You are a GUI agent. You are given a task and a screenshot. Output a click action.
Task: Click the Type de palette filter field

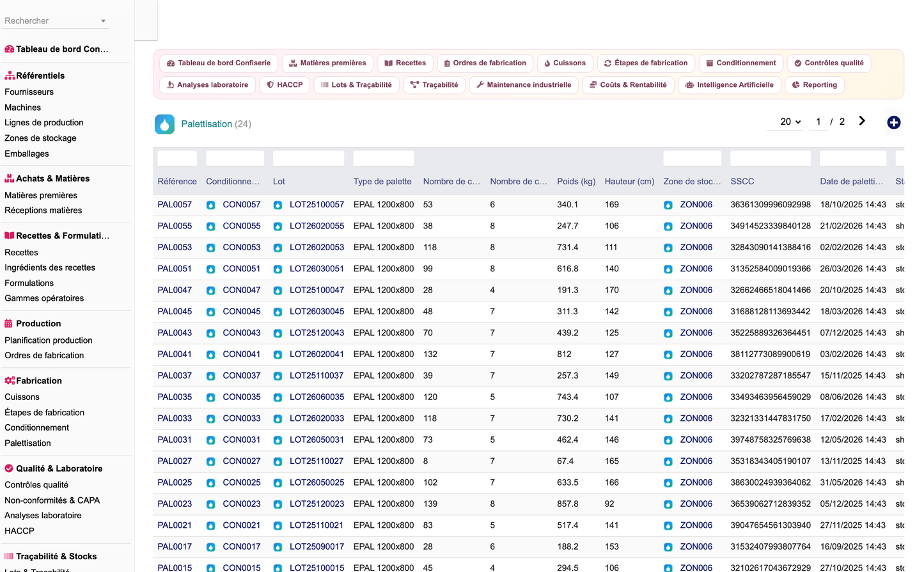384,159
